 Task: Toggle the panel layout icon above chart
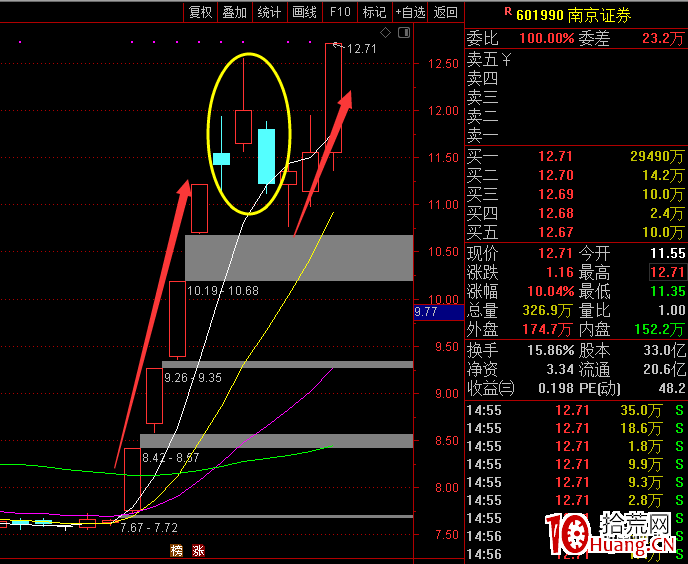click(x=404, y=32)
